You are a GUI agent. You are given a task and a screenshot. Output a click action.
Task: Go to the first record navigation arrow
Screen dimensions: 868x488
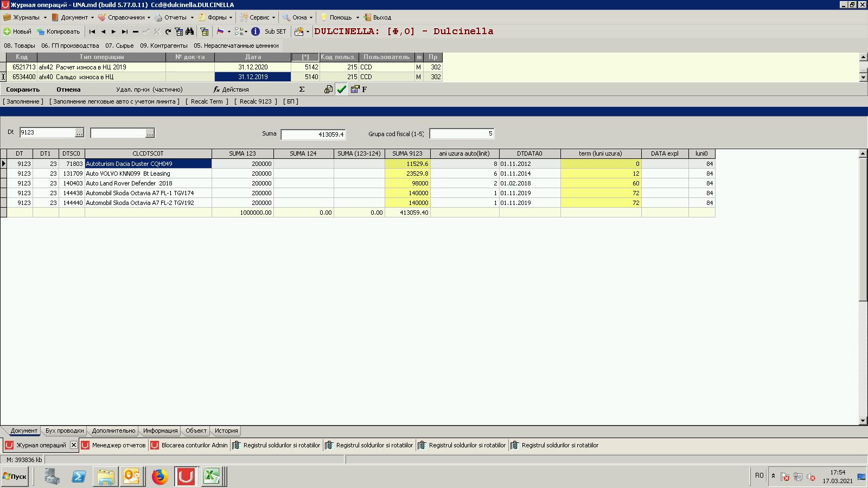point(92,31)
